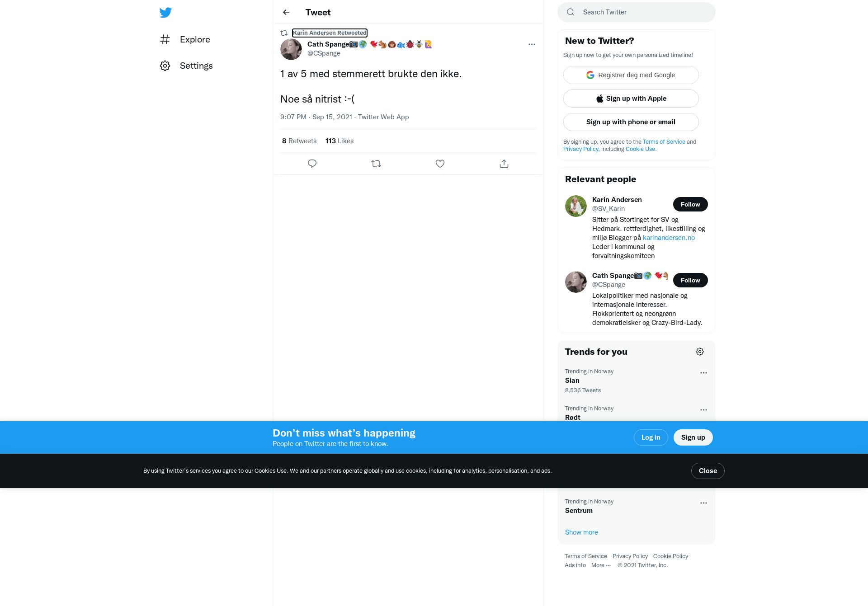Viewport: 868px width, 606px height.
Task: Click the reply speech bubble icon
Action: click(312, 164)
